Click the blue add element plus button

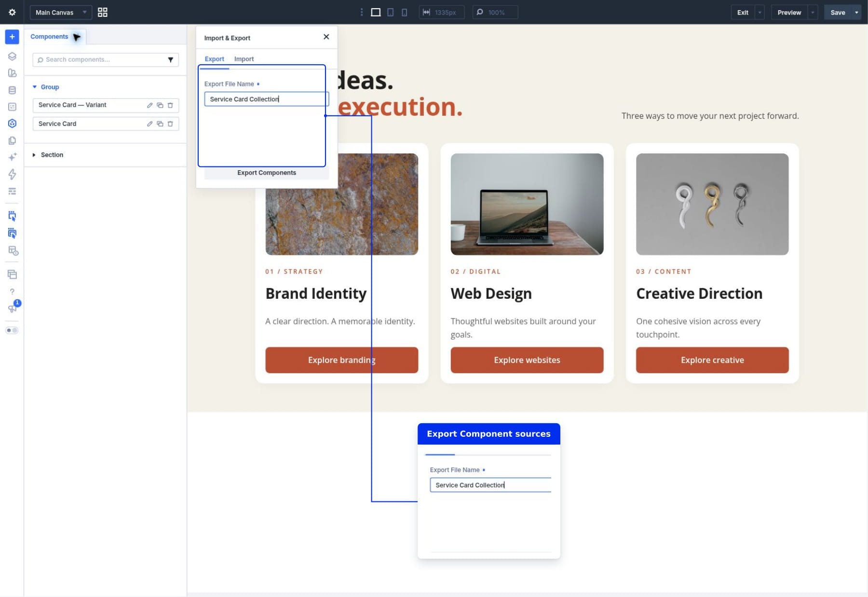12,37
